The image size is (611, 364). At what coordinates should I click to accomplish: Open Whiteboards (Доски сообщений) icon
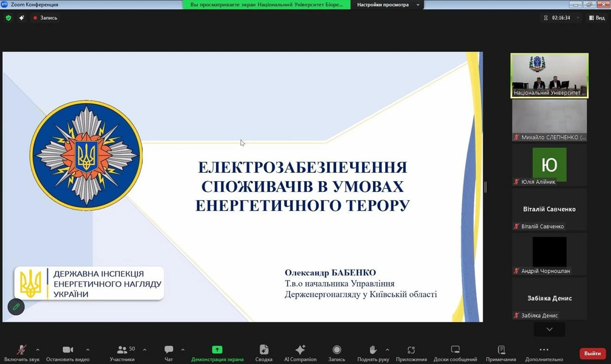455,350
